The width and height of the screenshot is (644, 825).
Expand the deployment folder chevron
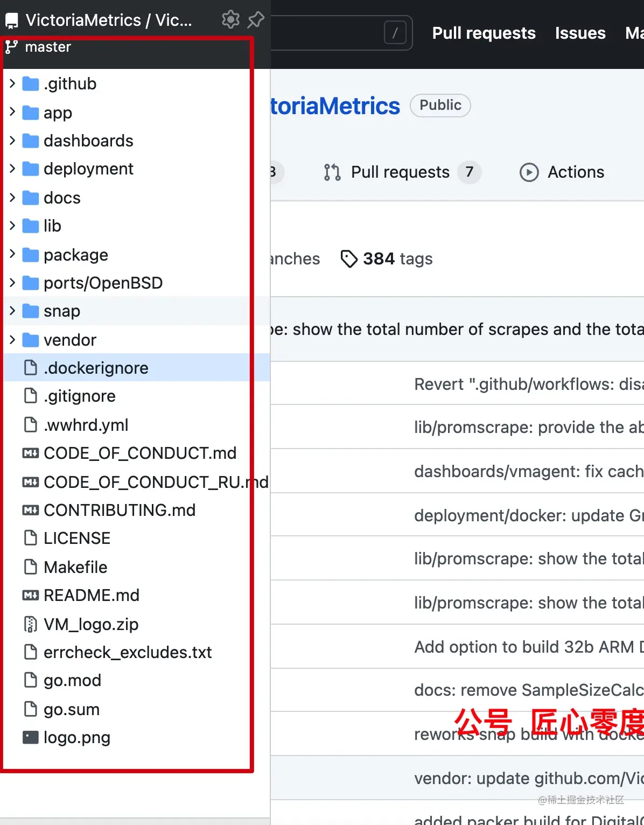(x=12, y=169)
